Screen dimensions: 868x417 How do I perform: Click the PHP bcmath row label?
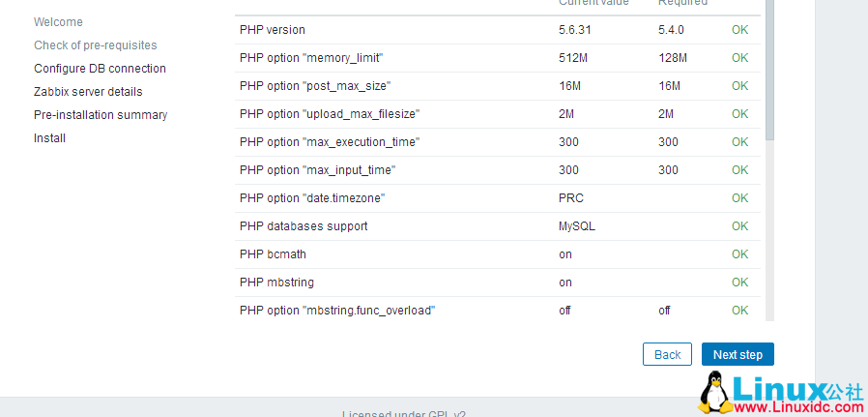(273, 254)
